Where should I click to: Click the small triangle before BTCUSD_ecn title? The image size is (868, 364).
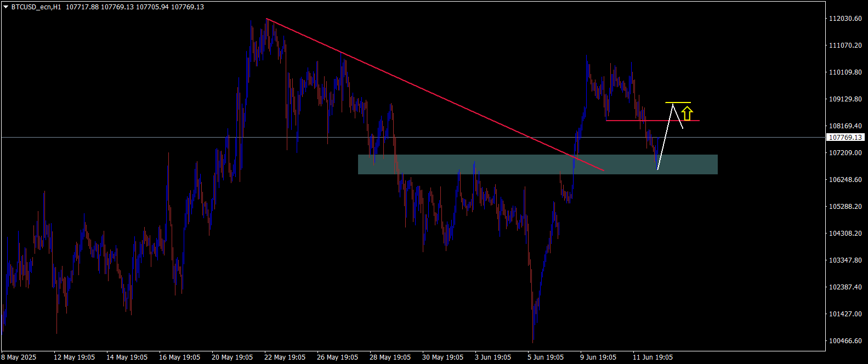pos(6,7)
